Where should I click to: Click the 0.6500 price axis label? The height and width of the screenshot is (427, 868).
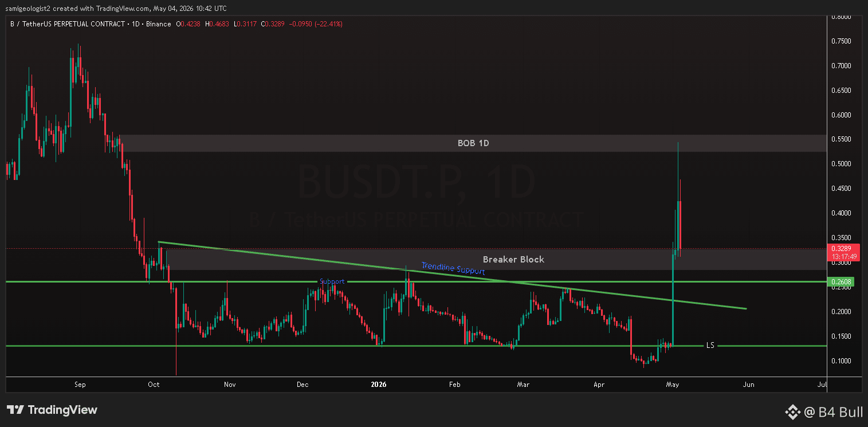(841, 91)
